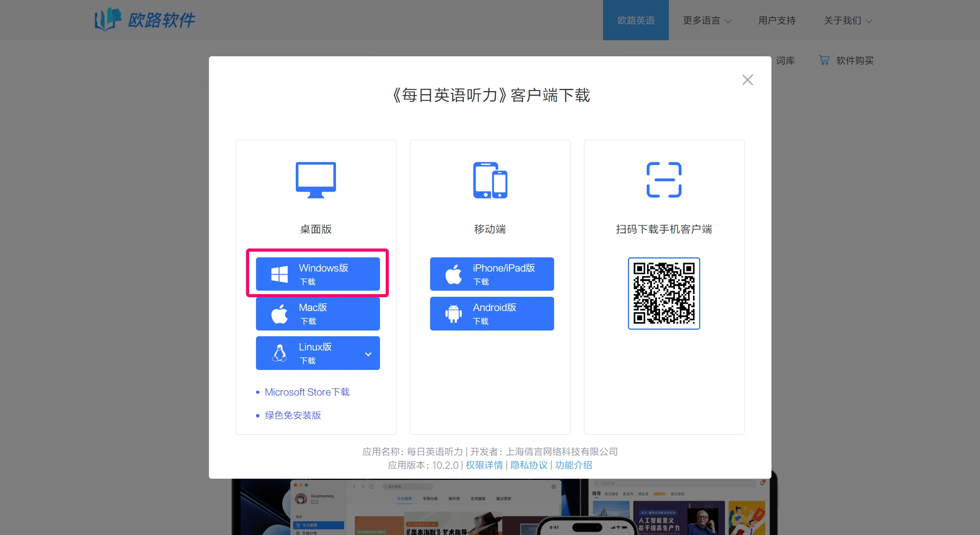Open the 更多语言 dropdown
980x535 pixels.
tap(706, 20)
